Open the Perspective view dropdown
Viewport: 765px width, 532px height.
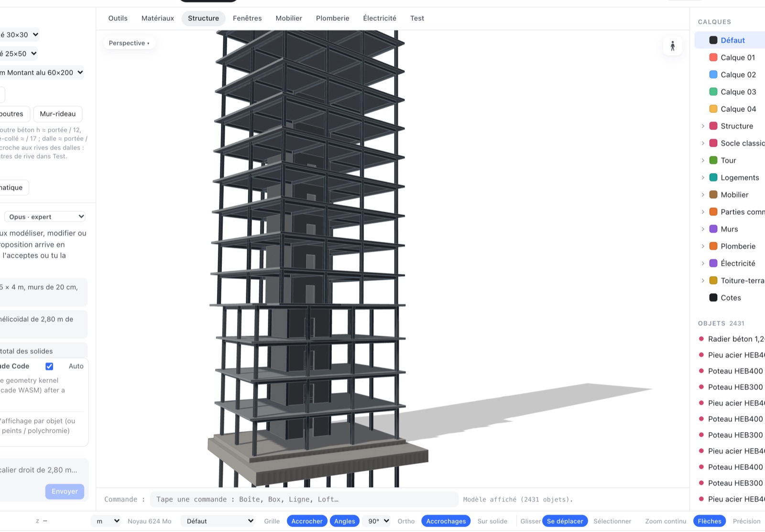(x=129, y=43)
